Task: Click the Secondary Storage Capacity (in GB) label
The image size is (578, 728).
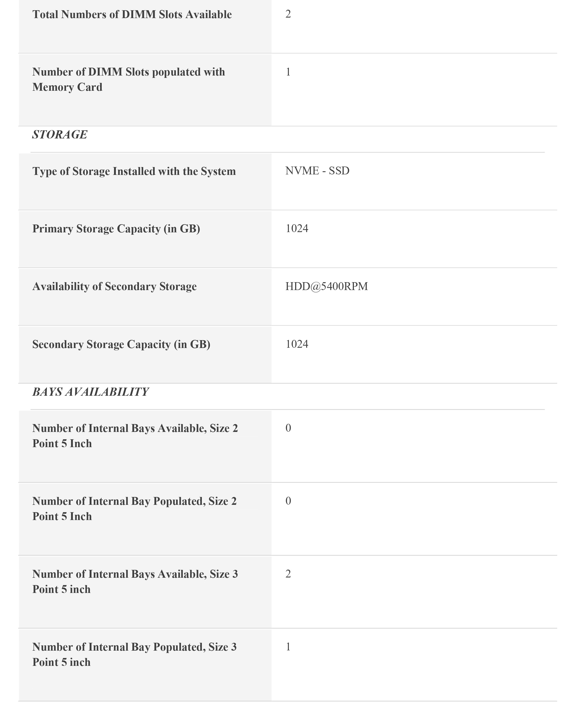Action: point(121,344)
